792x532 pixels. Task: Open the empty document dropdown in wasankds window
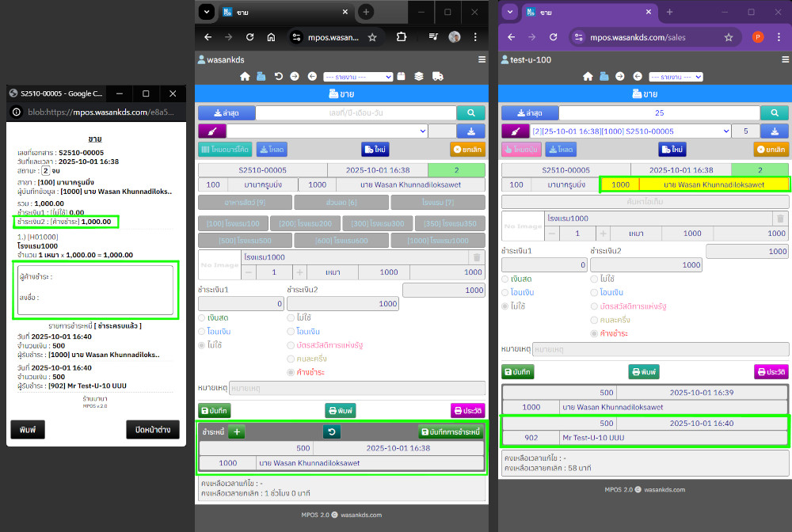click(x=327, y=131)
